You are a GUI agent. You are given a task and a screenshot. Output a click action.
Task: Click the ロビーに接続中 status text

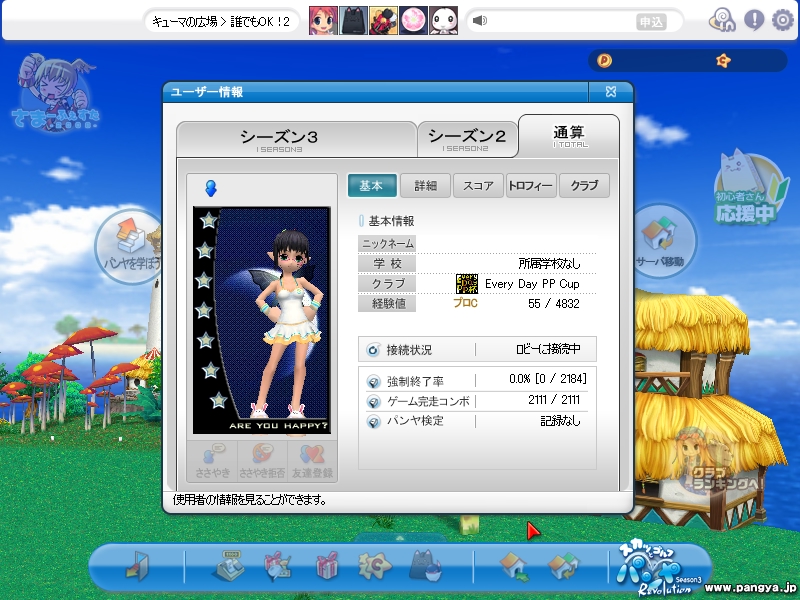pyautogui.click(x=548, y=349)
